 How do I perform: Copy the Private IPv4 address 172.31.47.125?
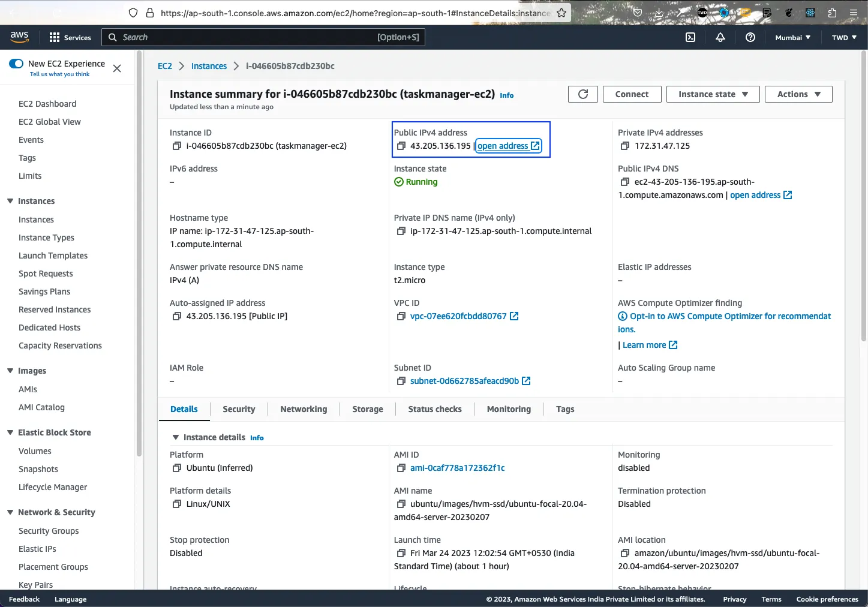pyautogui.click(x=625, y=146)
